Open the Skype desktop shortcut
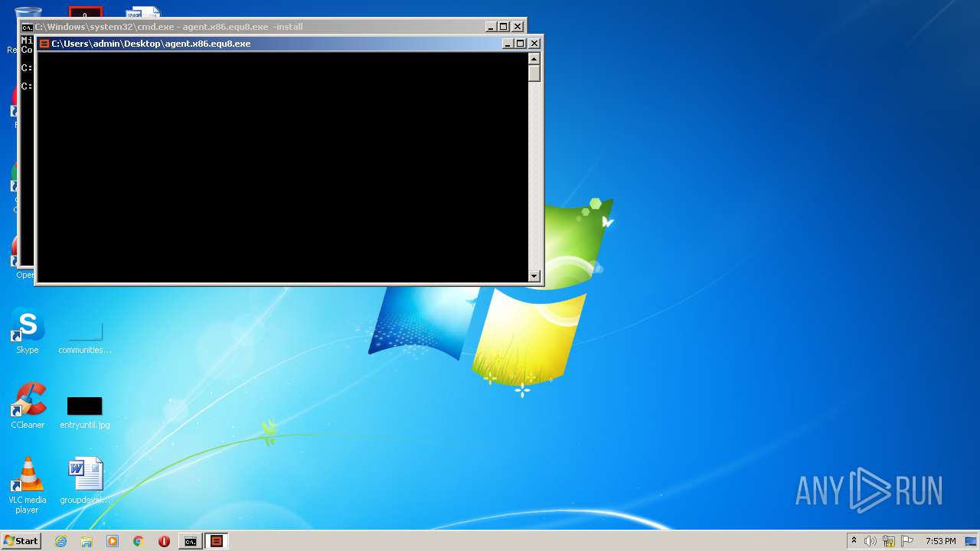The width and height of the screenshot is (980, 551). click(28, 332)
